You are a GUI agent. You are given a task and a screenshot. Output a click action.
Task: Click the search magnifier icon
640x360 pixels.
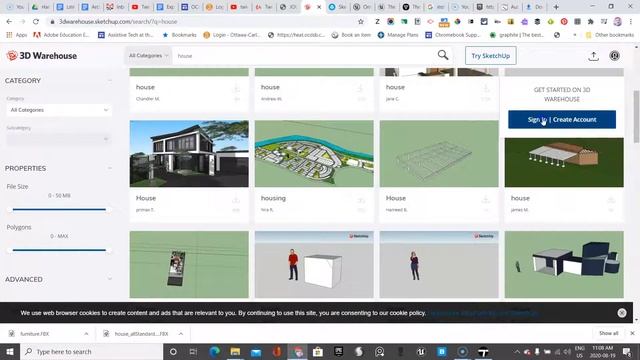click(443, 55)
